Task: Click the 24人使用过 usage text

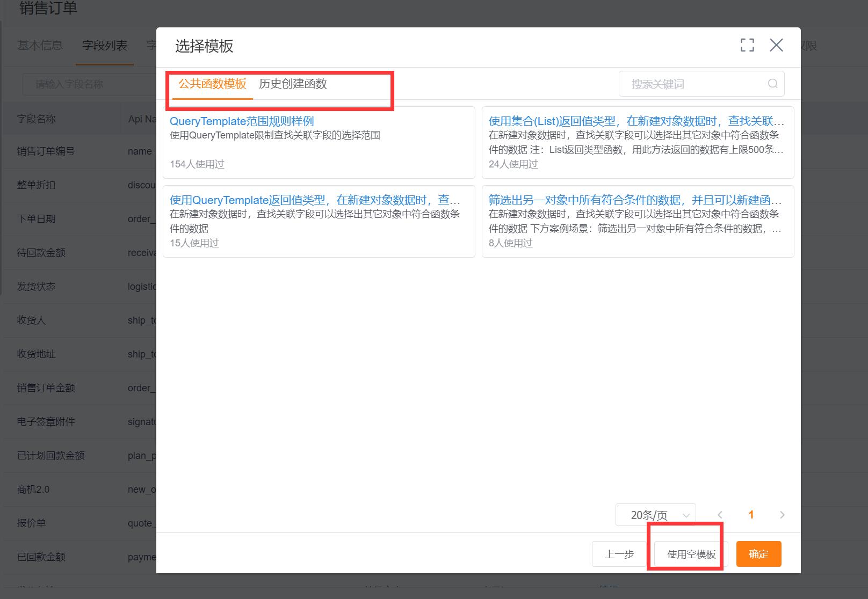Action: tap(513, 164)
